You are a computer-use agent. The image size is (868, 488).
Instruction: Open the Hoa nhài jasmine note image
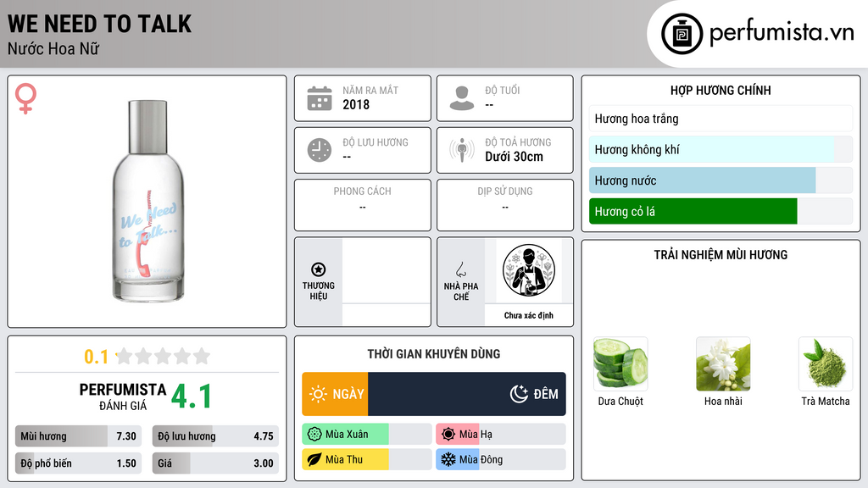723,364
